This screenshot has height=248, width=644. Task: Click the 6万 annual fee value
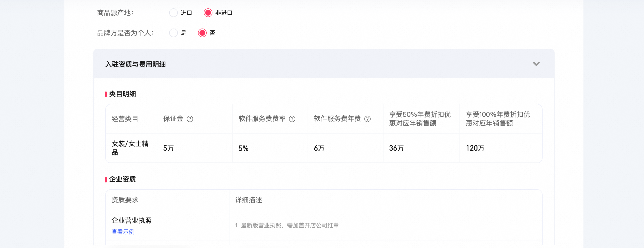(x=319, y=148)
